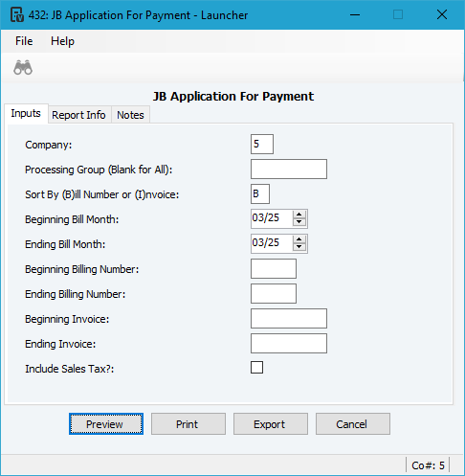
Task: Increase Beginning Bill Month with the up arrow
Action: coord(299,215)
